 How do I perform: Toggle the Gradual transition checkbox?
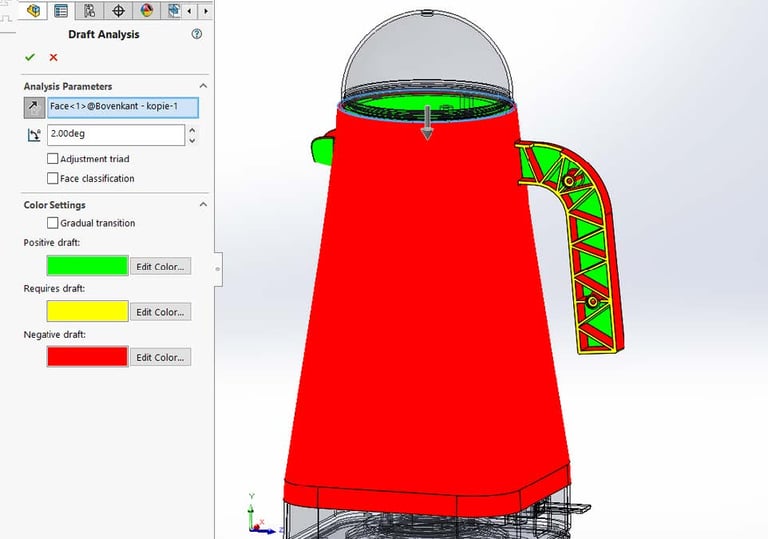(52, 223)
